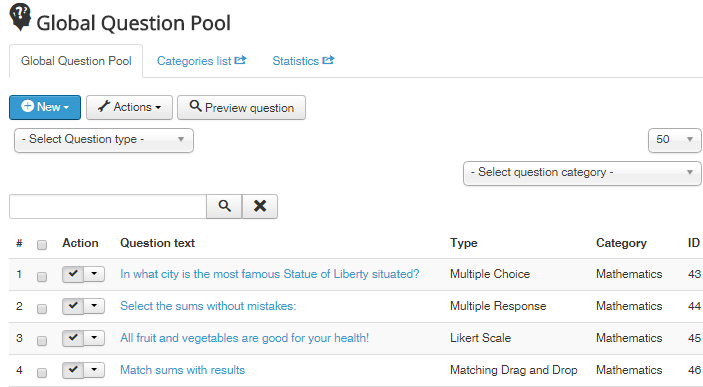
Task: Click Mathematics category in Statue of Liberty row
Action: (629, 274)
